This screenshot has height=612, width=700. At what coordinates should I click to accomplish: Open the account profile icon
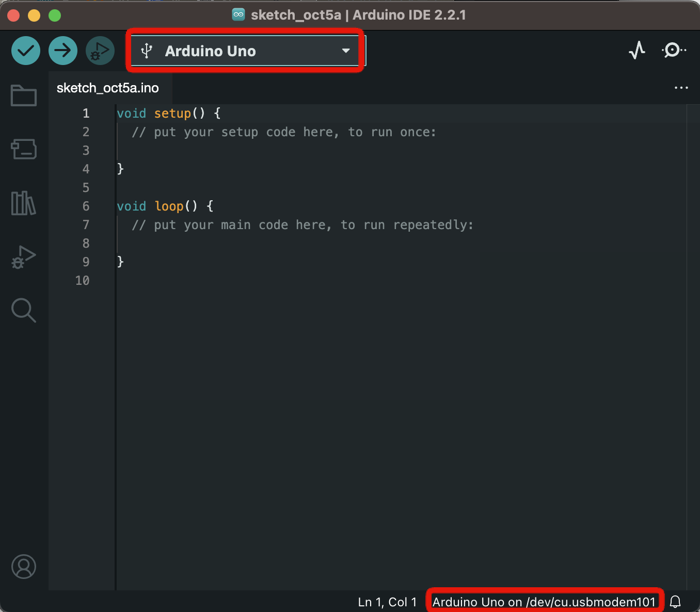pyautogui.click(x=24, y=567)
